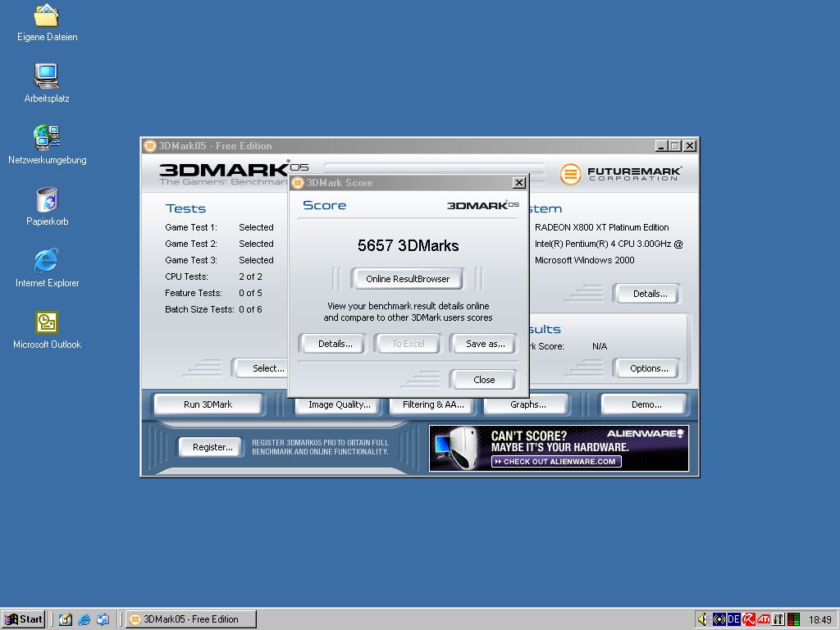Click the 3DMark05 main window title icon

pyautogui.click(x=150, y=146)
